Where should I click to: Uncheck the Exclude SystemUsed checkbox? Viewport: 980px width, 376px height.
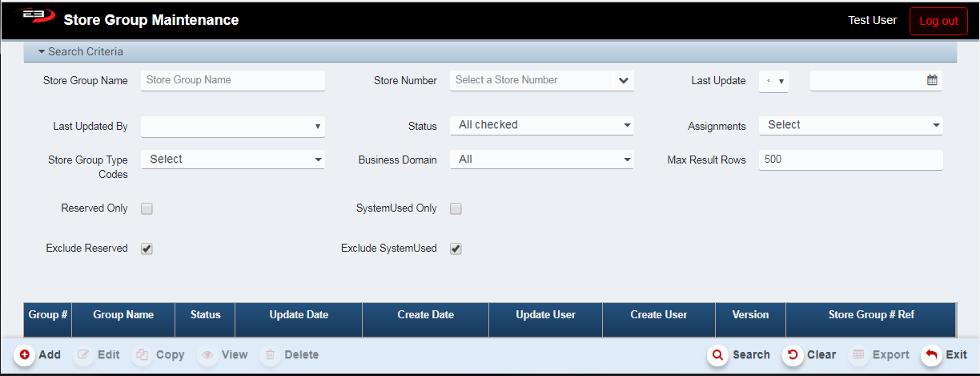456,249
